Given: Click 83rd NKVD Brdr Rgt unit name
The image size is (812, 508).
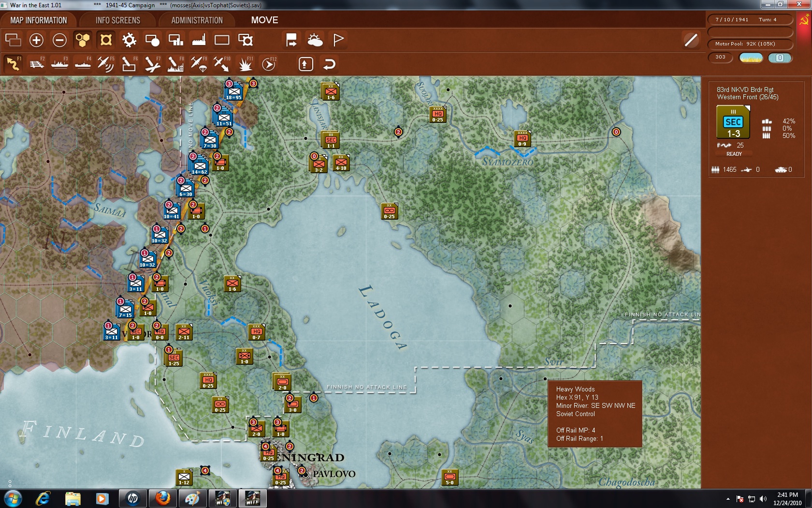Looking at the screenshot, I should (745, 90).
